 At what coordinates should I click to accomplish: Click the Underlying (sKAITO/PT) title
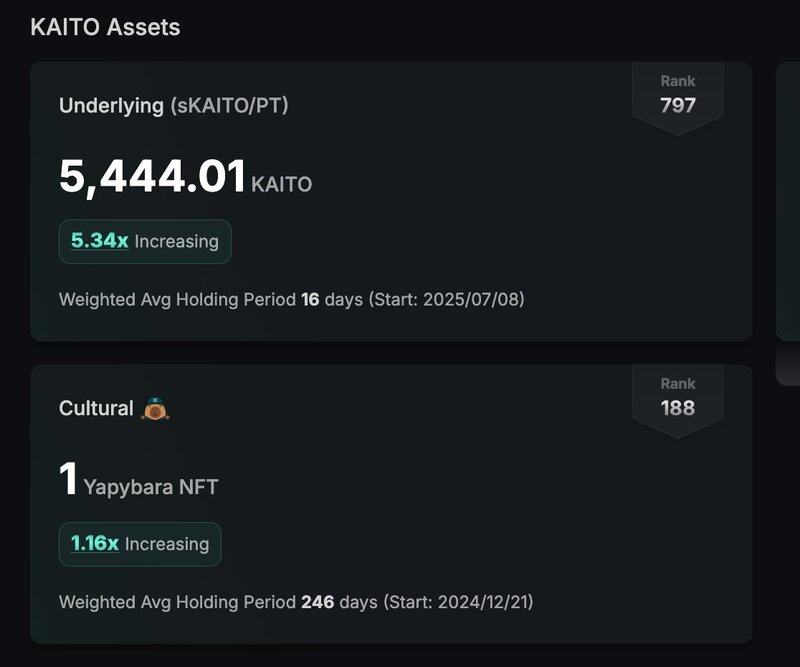pos(173,105)
